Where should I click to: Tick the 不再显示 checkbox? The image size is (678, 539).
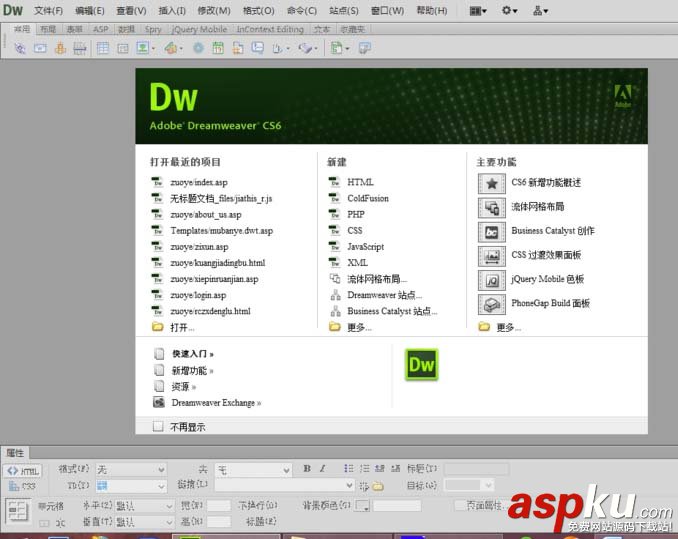point(158,427)
